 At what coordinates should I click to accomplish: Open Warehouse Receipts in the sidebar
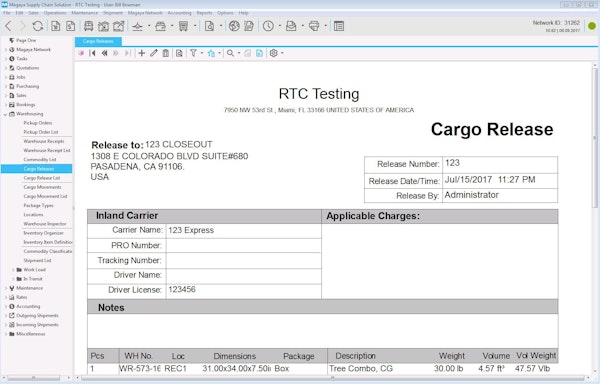coord(44,141)
